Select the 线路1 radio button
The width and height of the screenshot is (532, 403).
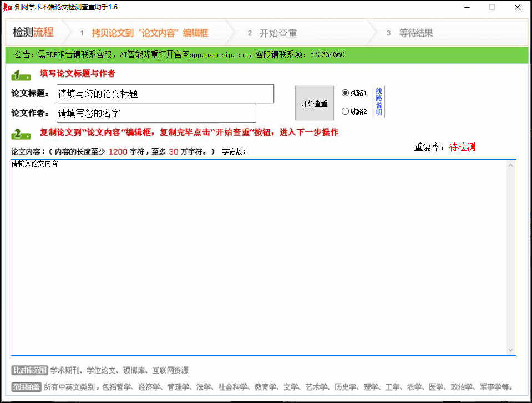pyautogui.click(x=345, y=93)
